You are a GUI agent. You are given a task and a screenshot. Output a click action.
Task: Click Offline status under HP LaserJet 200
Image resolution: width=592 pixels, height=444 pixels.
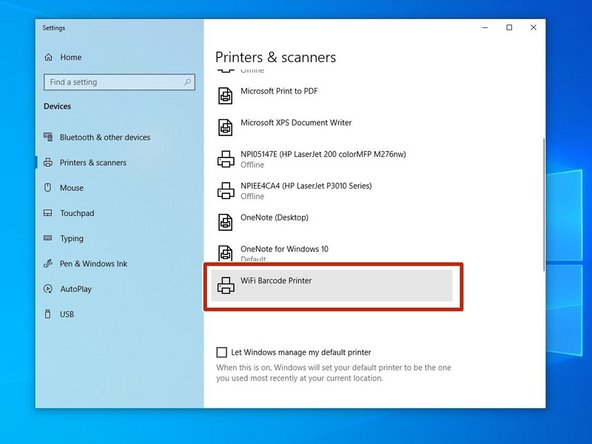(x=252, y=165)
